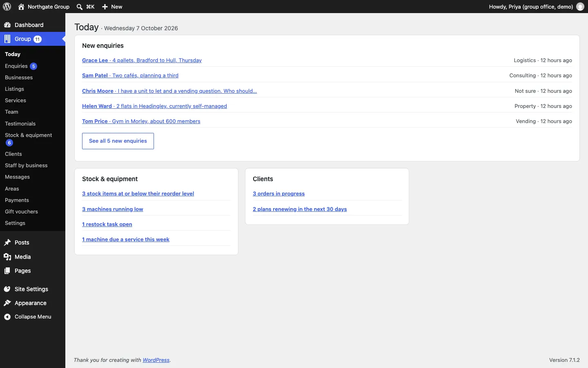Open the Media icon in sidebar
This screenshot has width=588, height=368.
point(7,257)
